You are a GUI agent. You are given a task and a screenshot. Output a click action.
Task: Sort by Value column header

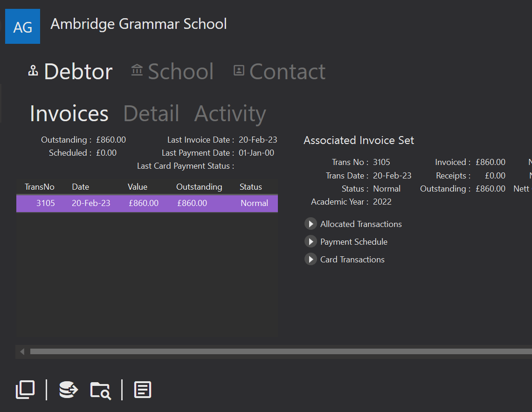pyautogui.click(x=138, y=187)
